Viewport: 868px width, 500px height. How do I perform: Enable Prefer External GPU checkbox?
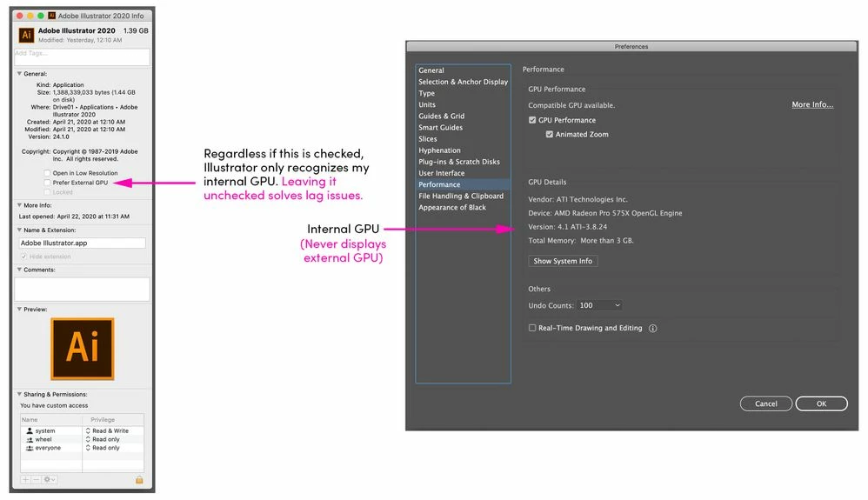[x=47, y=183]
